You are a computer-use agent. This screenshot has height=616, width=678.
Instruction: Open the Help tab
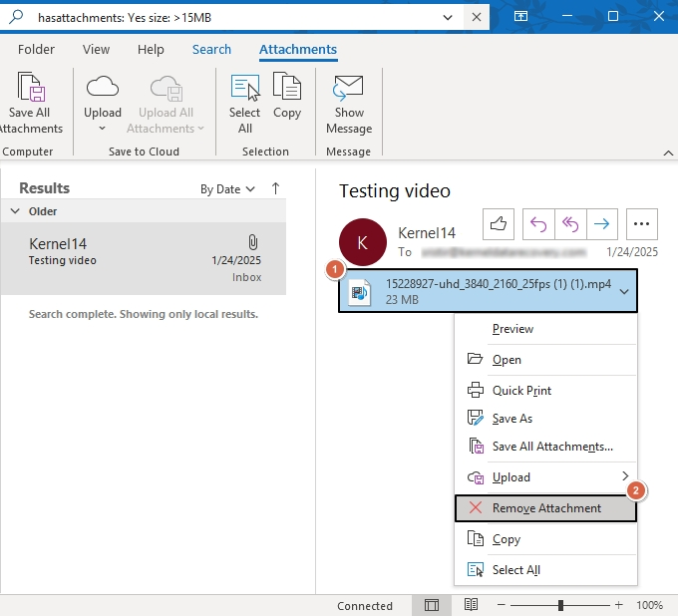[x=151, y=49]
